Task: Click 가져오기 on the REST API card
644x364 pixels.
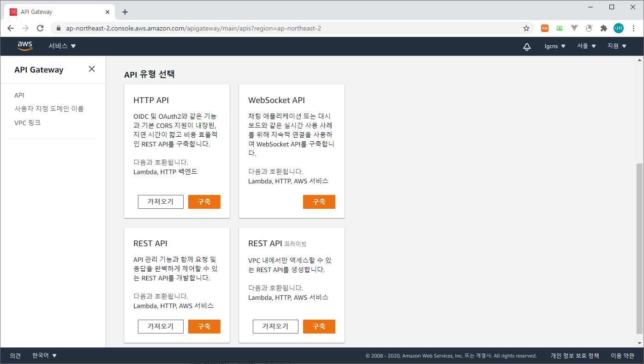Action: click(x=161, y=327)
